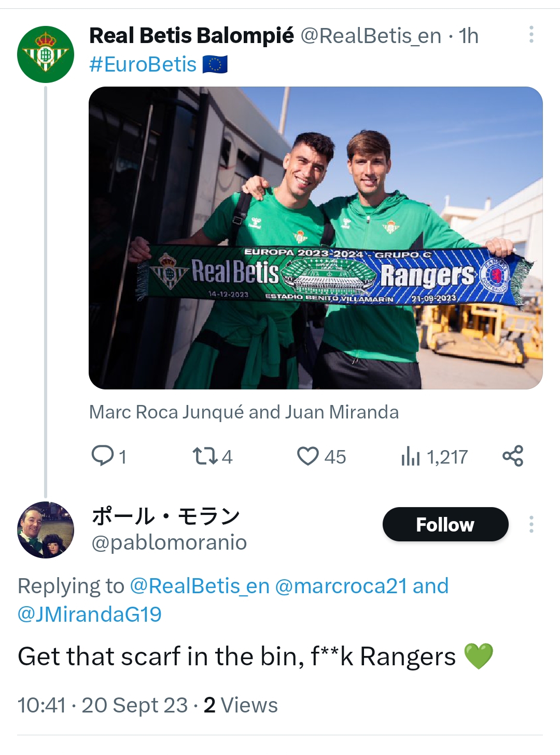Viewport: 560px width, 755px height.
Task: Open more options on Real Betis tweet
Action: (531, 34)
